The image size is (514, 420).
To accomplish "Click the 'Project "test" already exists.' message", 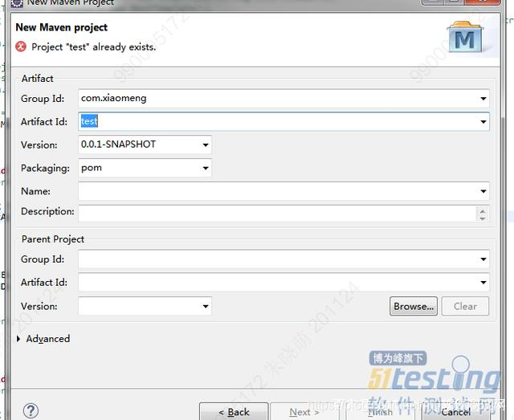I will coord(94,47).
